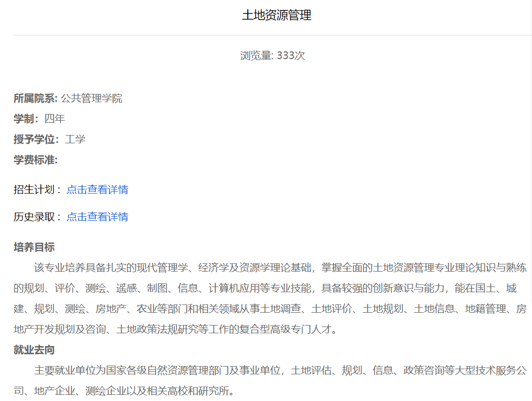This screenshot has width=532, height=401.
Task: Click the 授予学位 label
Action: [36, 139]
